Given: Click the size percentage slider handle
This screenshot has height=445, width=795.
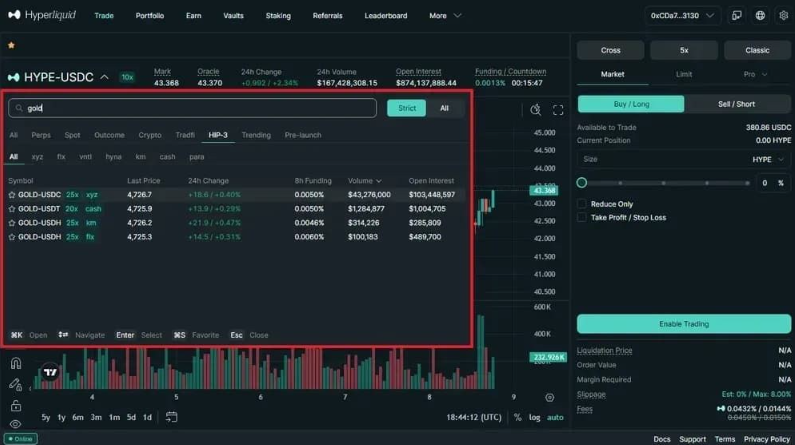Looking at the screenshot, I should (582, 182).
